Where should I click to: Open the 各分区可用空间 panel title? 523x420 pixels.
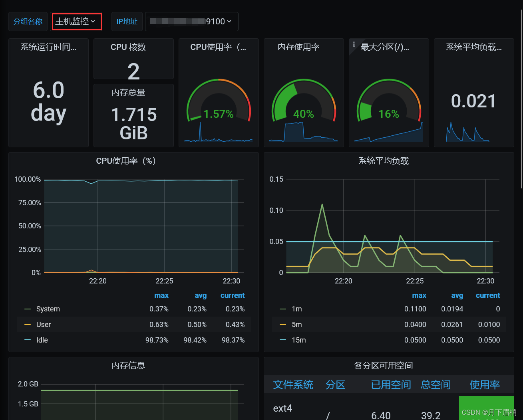pyautogui.click(x=384, y=365)
